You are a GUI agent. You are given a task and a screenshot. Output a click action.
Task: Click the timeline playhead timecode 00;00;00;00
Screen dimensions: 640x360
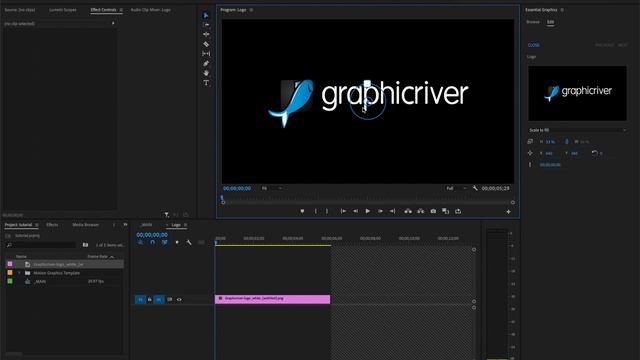coord(152,235)
